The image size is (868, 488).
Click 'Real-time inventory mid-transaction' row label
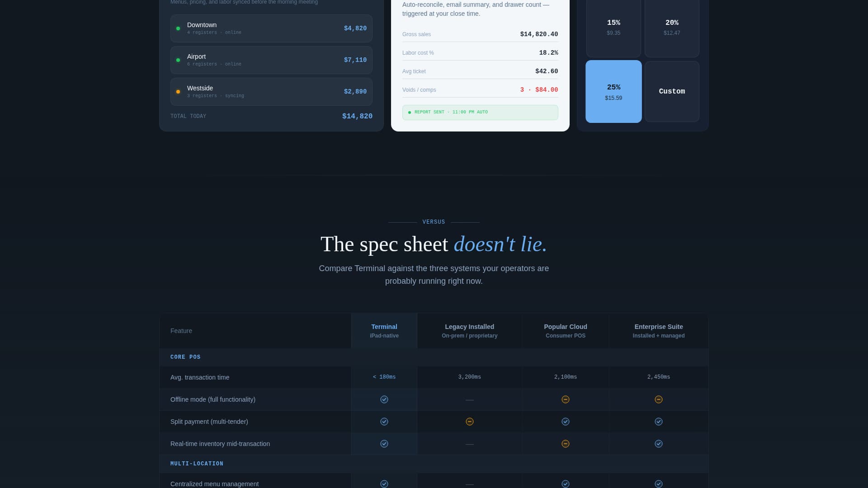pos(220,444)
